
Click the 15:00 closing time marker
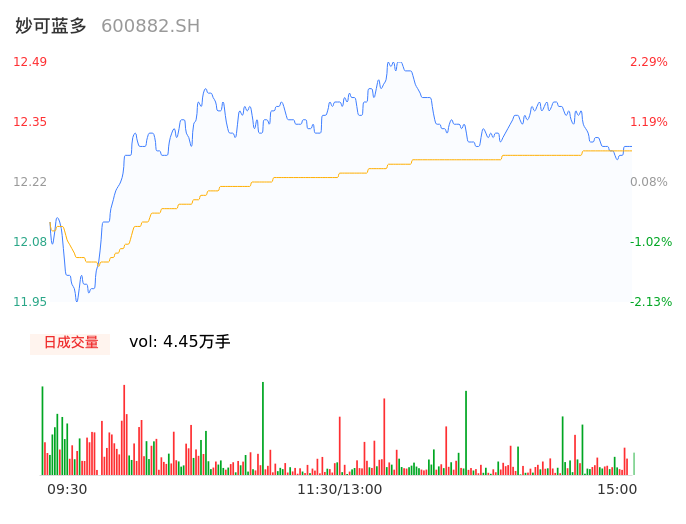point(617,489)
